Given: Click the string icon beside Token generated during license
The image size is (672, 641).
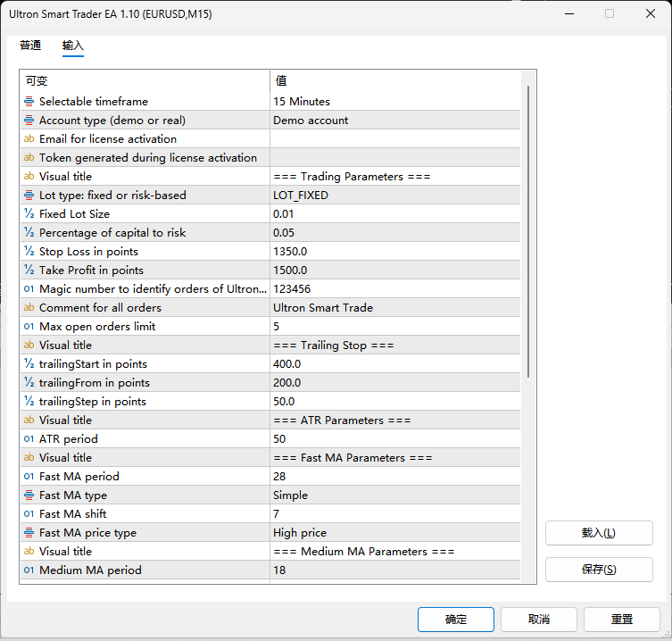Looking at the screenshot, I should (x=29, y=158).
